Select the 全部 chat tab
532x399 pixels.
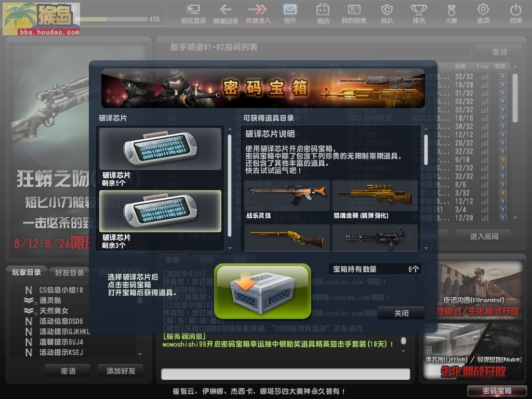(172, 260)
